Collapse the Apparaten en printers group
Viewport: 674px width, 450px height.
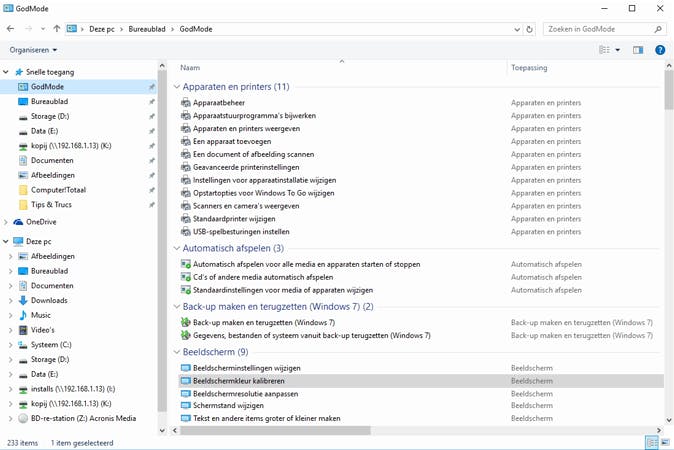click(x=175, y=87)
